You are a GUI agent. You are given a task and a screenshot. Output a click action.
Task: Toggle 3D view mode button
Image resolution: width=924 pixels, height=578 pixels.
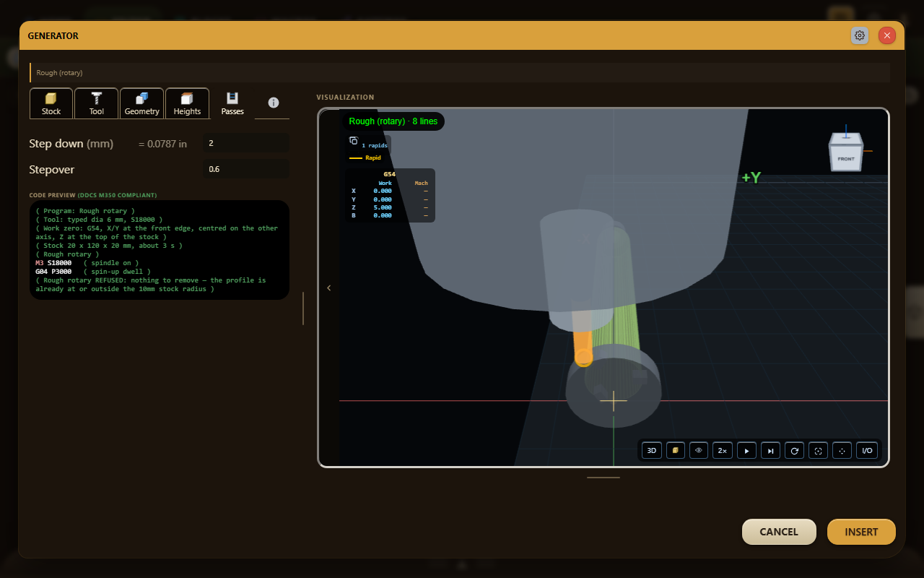point(651,450)
